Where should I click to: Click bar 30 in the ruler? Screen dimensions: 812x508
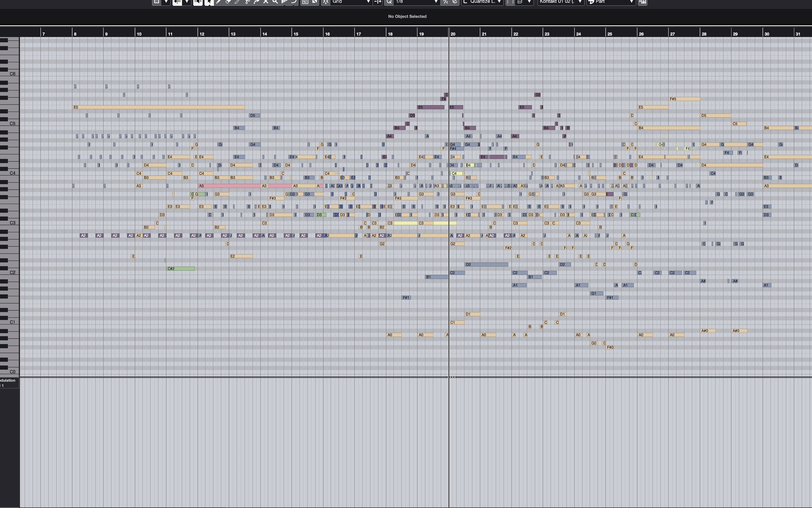(767, 34)
